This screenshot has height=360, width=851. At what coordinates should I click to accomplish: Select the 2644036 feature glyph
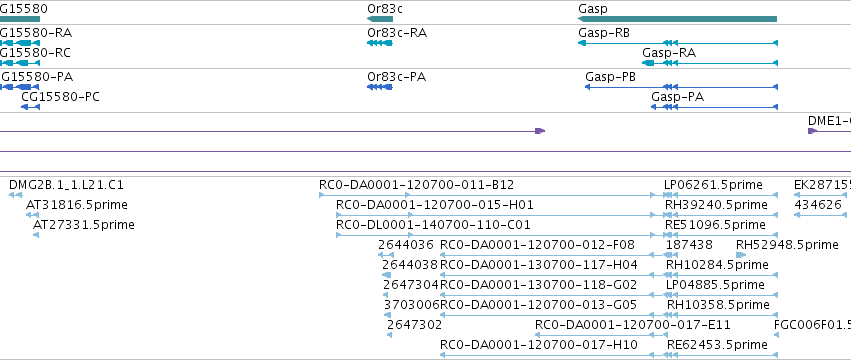(386, 255)
